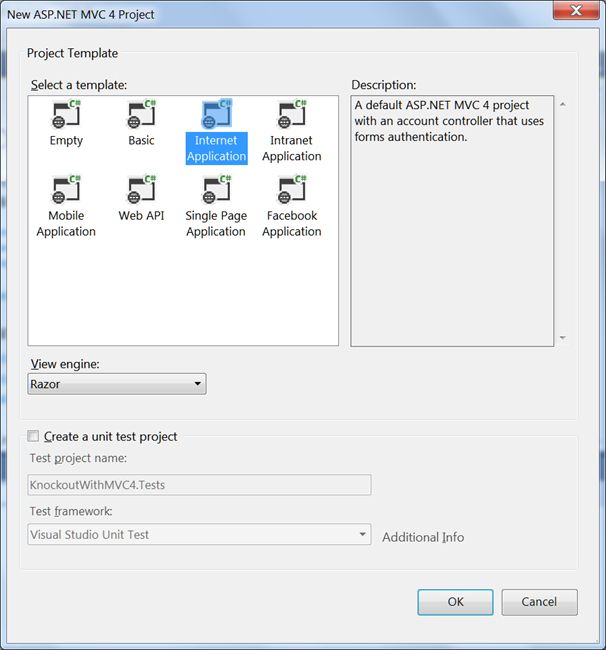The width and height of the screenshot is (606, 650).
Task: Click the 'Mobile Application' label text
Action: [66, 223]
